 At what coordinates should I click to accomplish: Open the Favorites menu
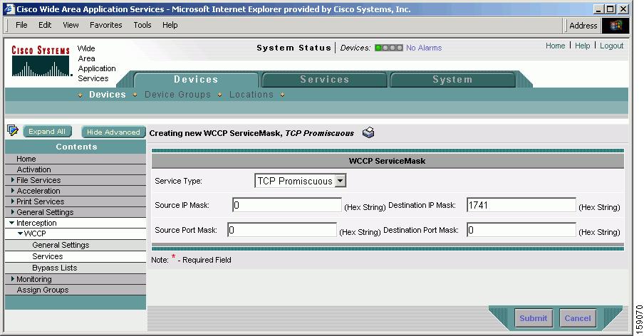[106, 25]
